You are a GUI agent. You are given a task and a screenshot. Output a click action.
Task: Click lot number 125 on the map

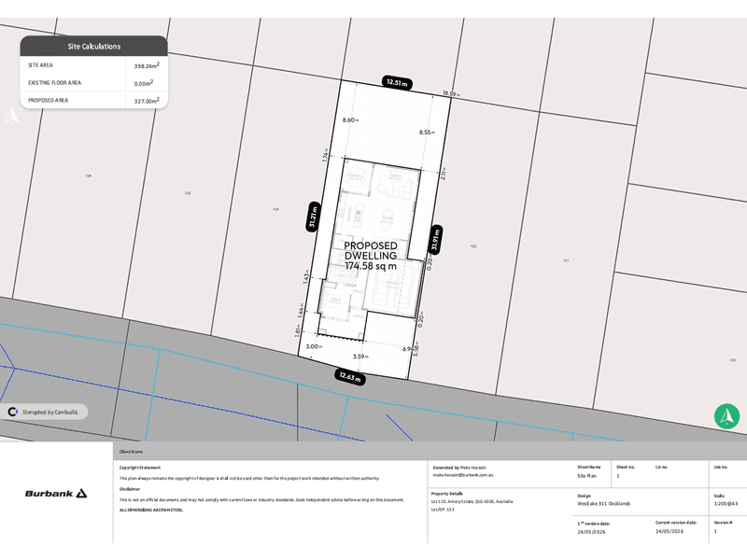[188, 193]
